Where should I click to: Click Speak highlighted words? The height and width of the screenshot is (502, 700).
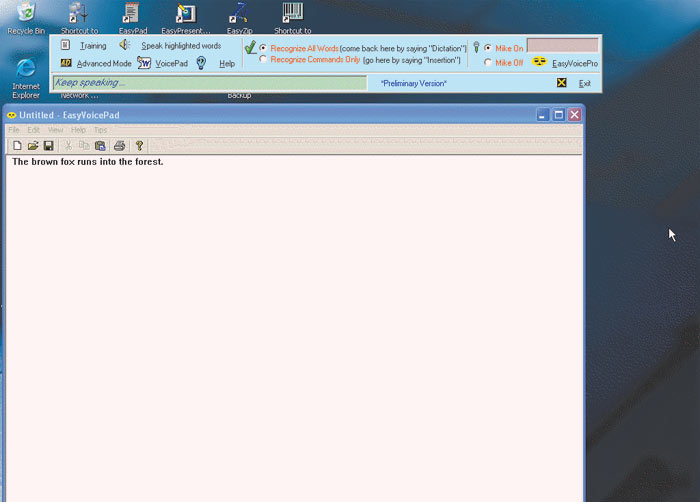pyautogui.click(x=181, y=46)
